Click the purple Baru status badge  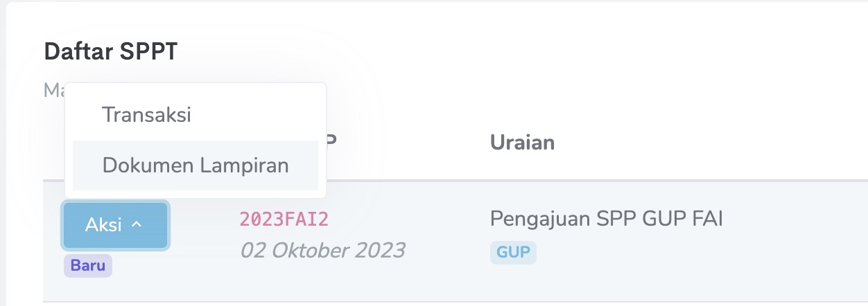pos(88,266)
